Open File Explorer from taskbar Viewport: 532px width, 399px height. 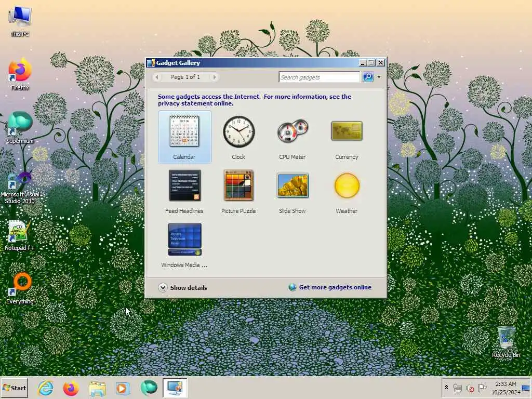pos(97,388)
